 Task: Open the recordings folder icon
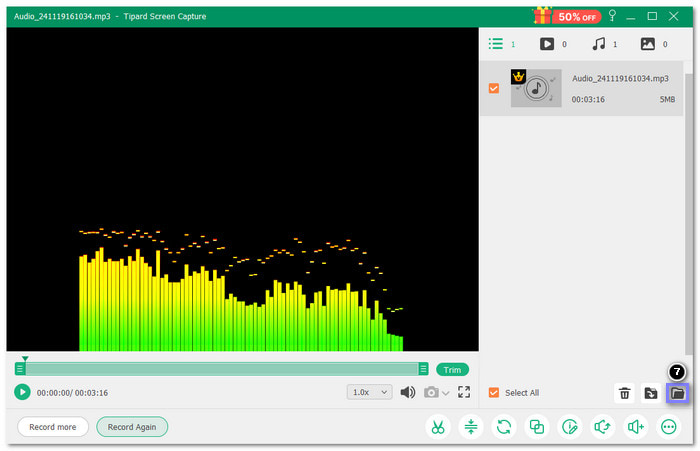(677, 393)
